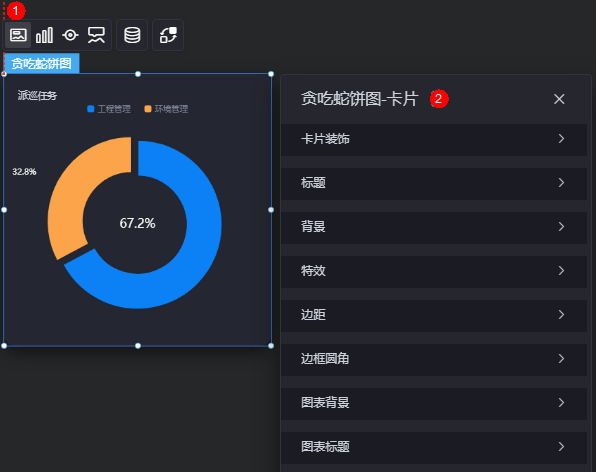Select the card settings icon in toolbar
This screenshot has width=596, height=472.
click(x=18, y=35)
